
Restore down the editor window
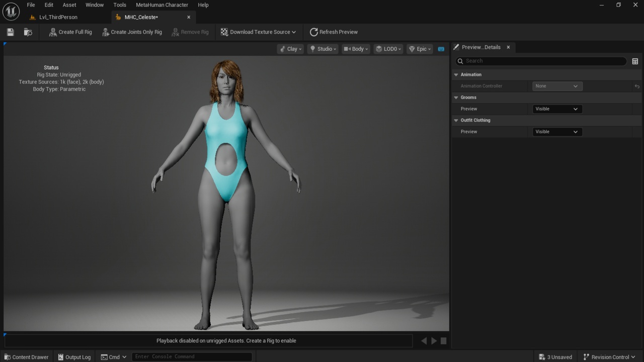(618, 5)
